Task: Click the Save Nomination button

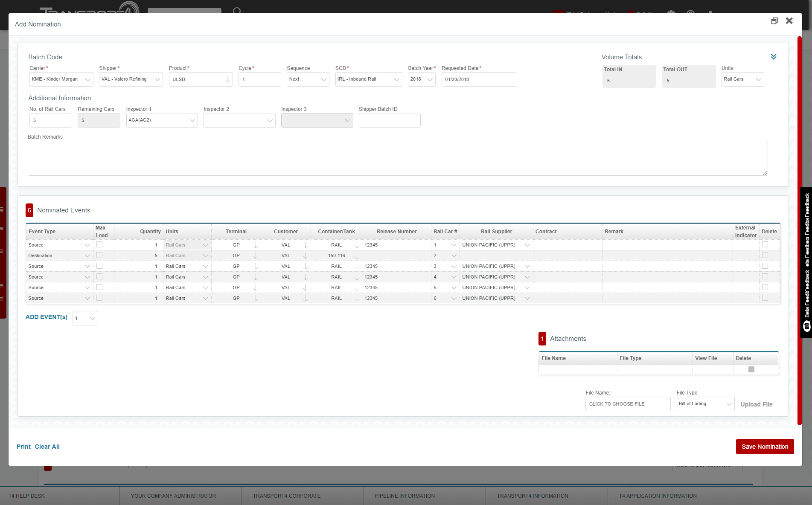Action: coord(765,447)
